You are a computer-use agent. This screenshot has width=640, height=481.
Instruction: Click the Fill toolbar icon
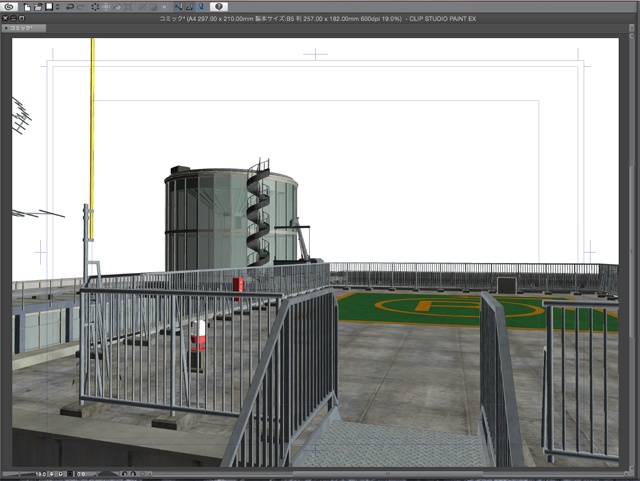(x=117, y=7)
